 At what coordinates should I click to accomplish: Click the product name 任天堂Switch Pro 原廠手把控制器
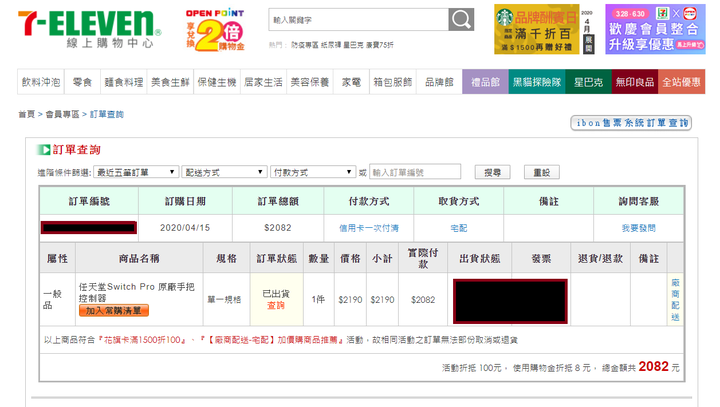[137, 292]
